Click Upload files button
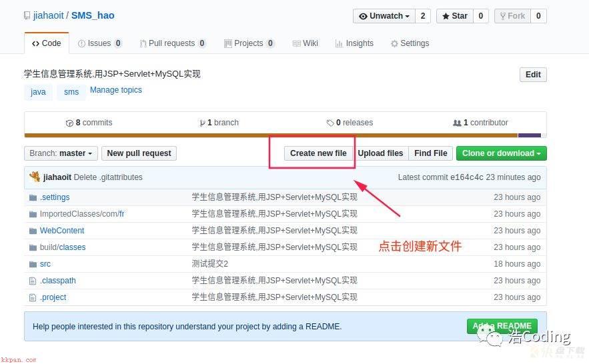Viewport: 589px width, 364px height. (380, 153)
